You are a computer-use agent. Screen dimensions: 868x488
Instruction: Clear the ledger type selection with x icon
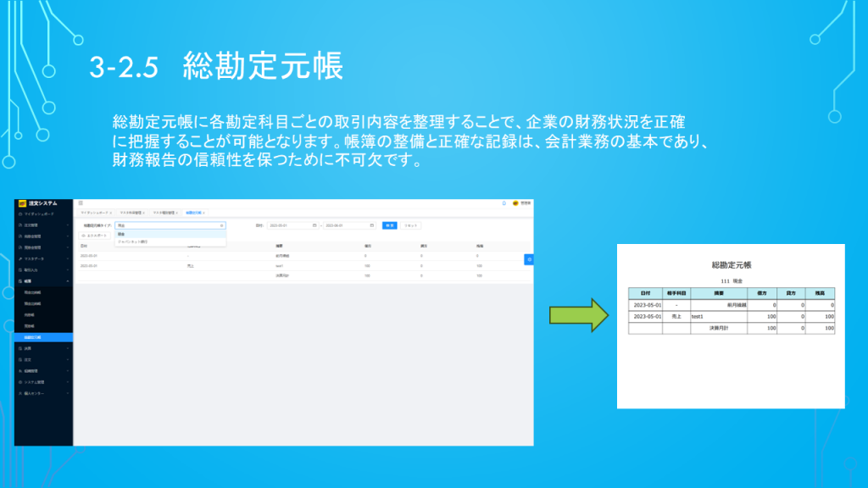click(x=221, y=225)
